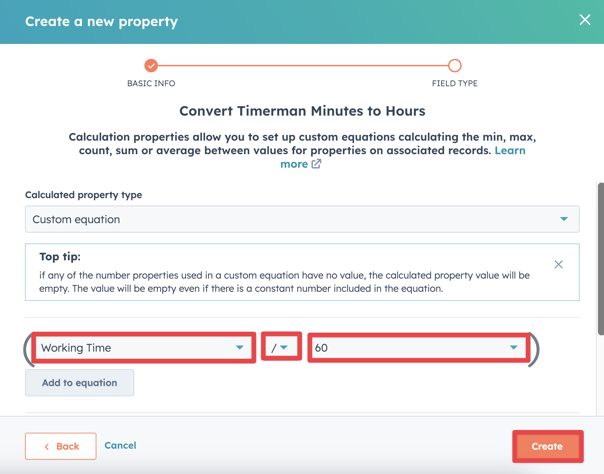Close the Create a new property dialog

[585, 19]
